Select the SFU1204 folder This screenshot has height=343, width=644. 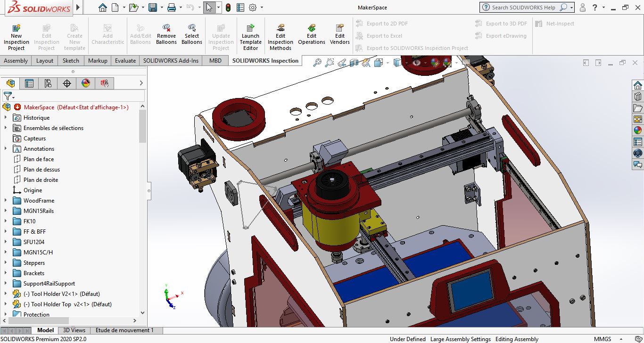[34, 242]
